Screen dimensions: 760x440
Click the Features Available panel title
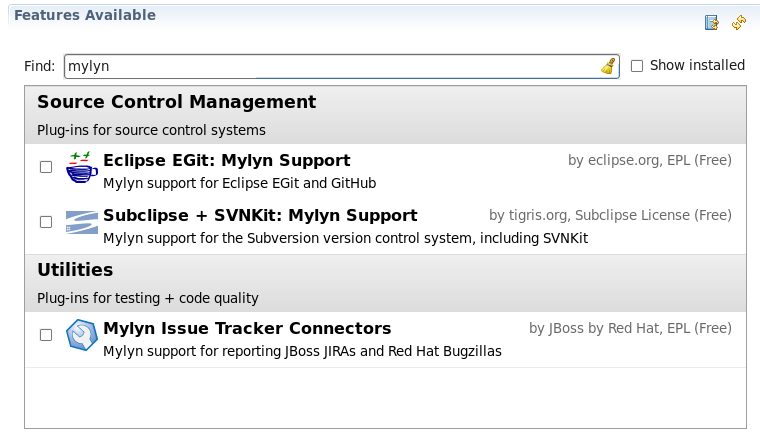click(x=84, y=16)
